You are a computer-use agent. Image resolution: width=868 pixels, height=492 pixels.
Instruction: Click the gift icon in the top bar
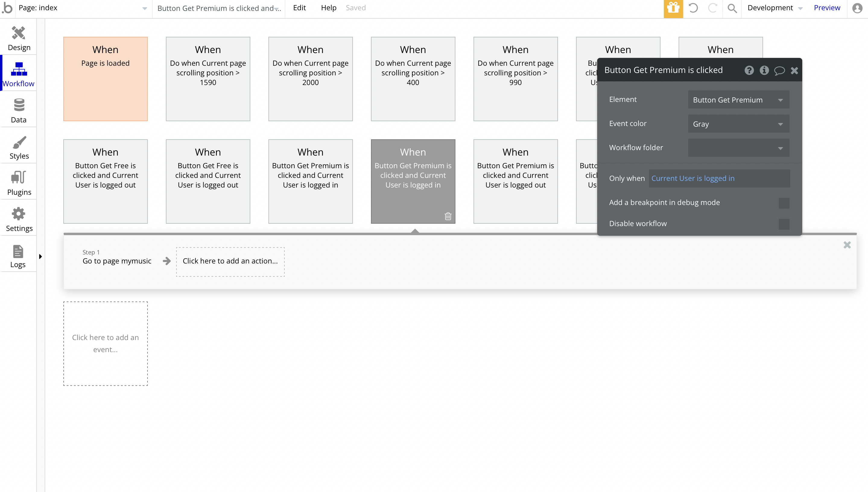[673, 8]
